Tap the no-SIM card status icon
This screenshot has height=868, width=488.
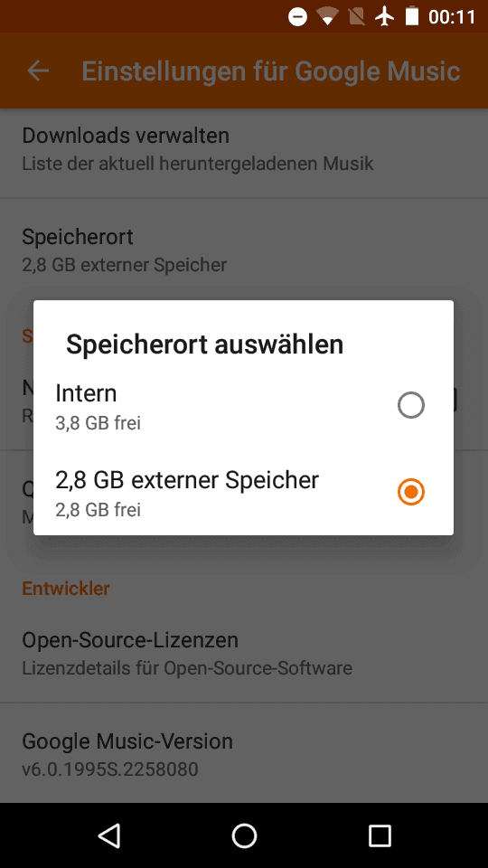[x=356, y=17]
